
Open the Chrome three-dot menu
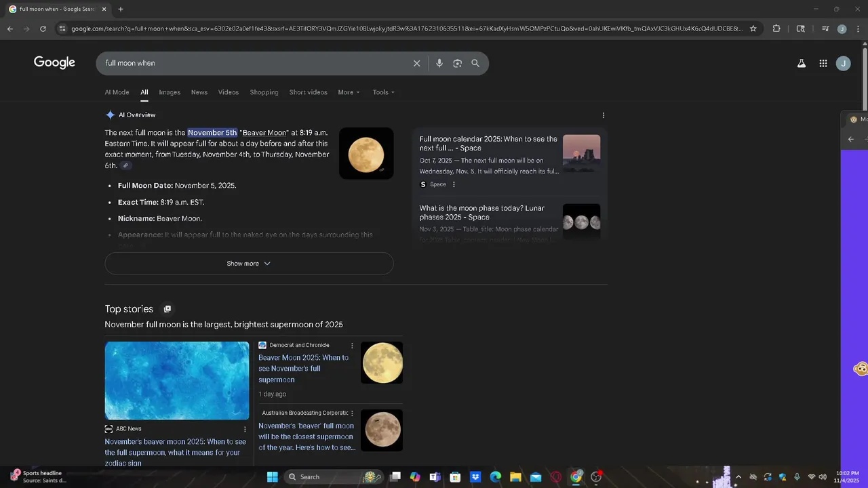(x=856, y=28)
